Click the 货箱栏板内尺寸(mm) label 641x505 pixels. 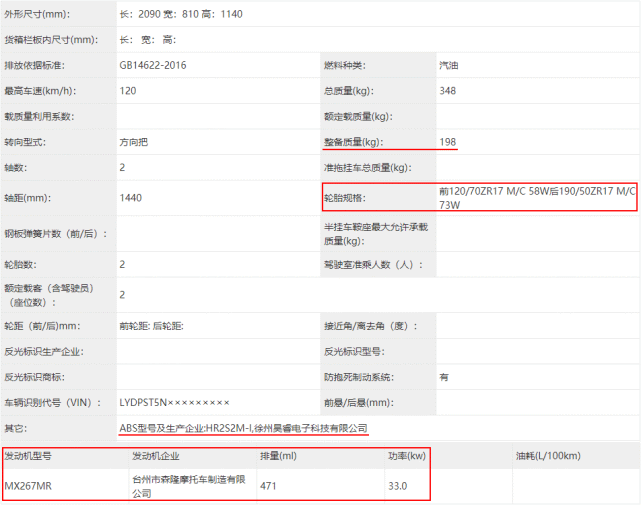[x=51, y=40]
